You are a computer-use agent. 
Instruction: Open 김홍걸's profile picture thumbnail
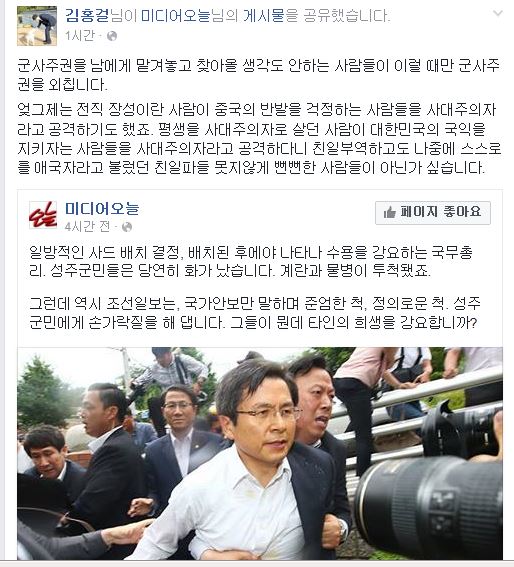pos(37,26)
